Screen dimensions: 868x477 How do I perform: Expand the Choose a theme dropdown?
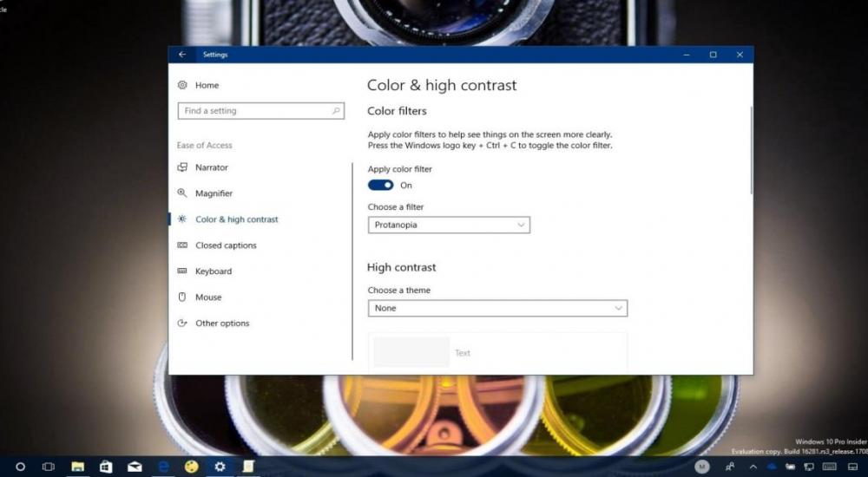click(497, 308)
